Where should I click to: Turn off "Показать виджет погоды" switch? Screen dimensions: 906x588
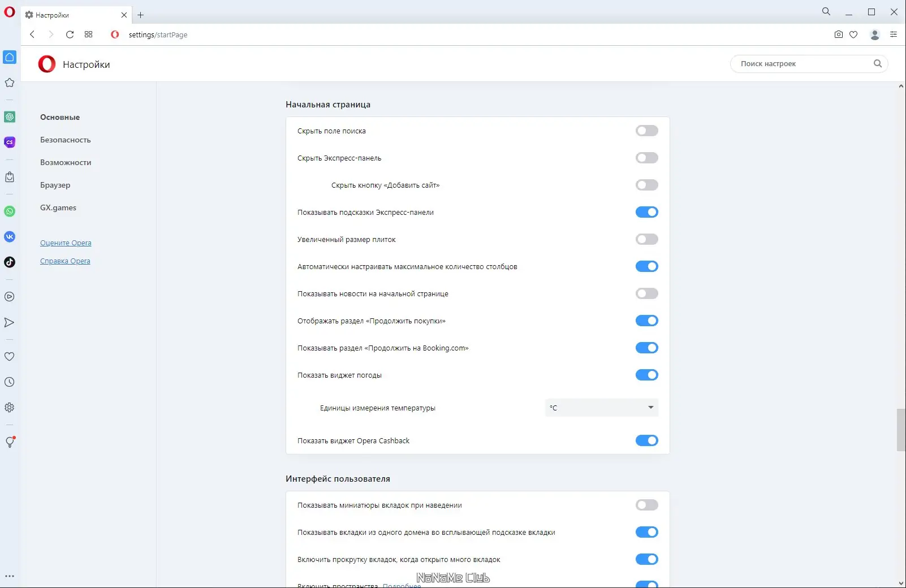coord(646,375)
